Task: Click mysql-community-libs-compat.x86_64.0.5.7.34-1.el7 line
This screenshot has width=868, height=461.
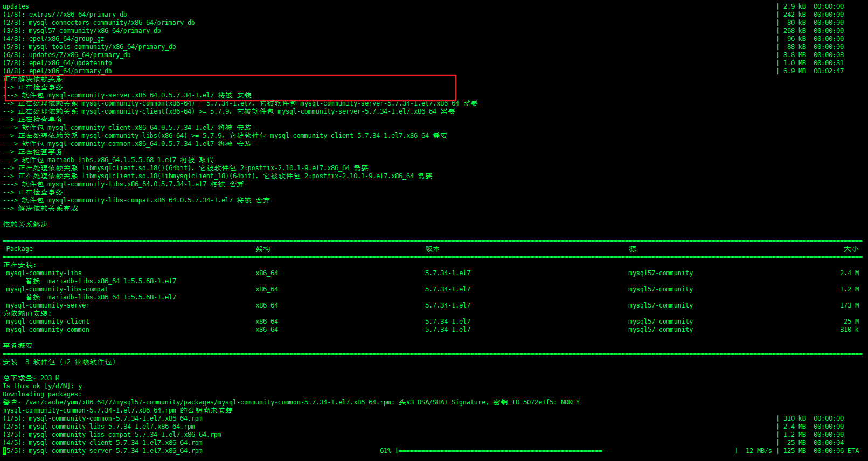Action: [136, 200]
